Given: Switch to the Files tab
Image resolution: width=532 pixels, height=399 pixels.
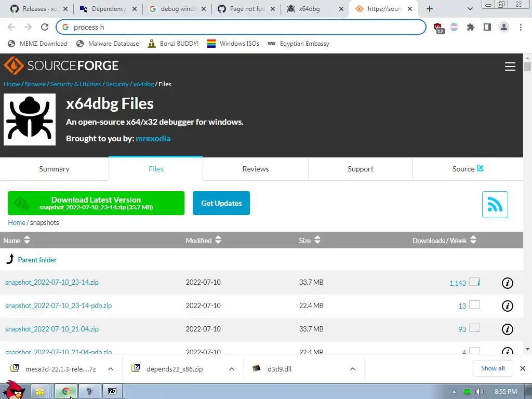Looking at the screenshot, I should pos(156,169).
